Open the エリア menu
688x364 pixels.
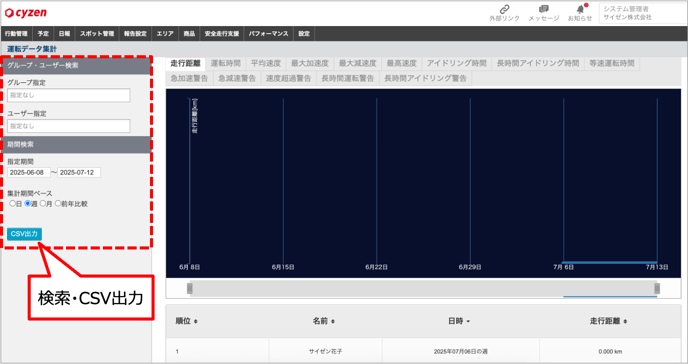(x=165, y=34)
